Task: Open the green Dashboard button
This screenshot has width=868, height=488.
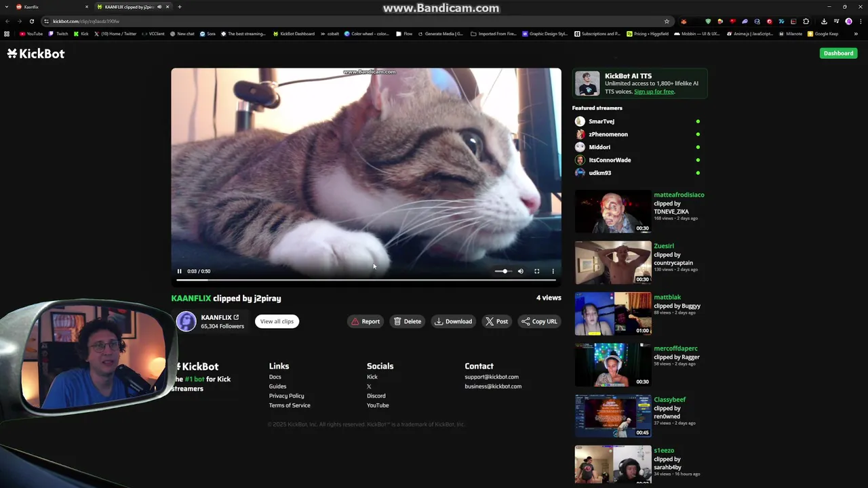Action: [838, 54]
